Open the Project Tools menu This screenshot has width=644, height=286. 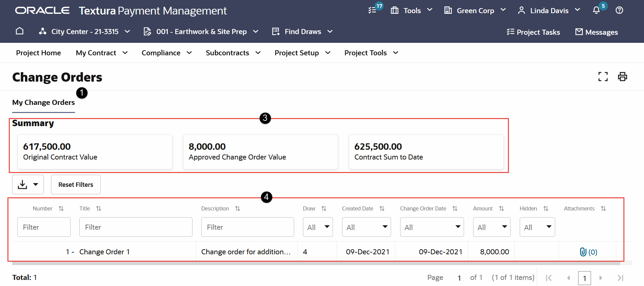pos(371,53)
